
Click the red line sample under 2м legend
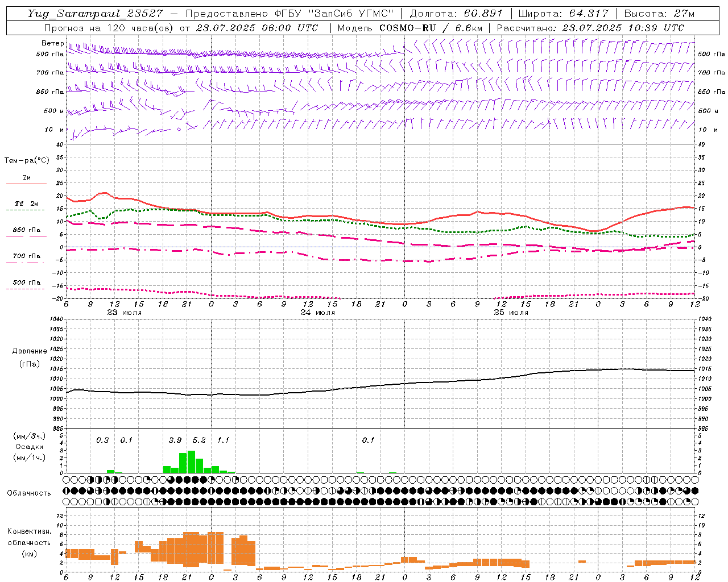(26, 184)
